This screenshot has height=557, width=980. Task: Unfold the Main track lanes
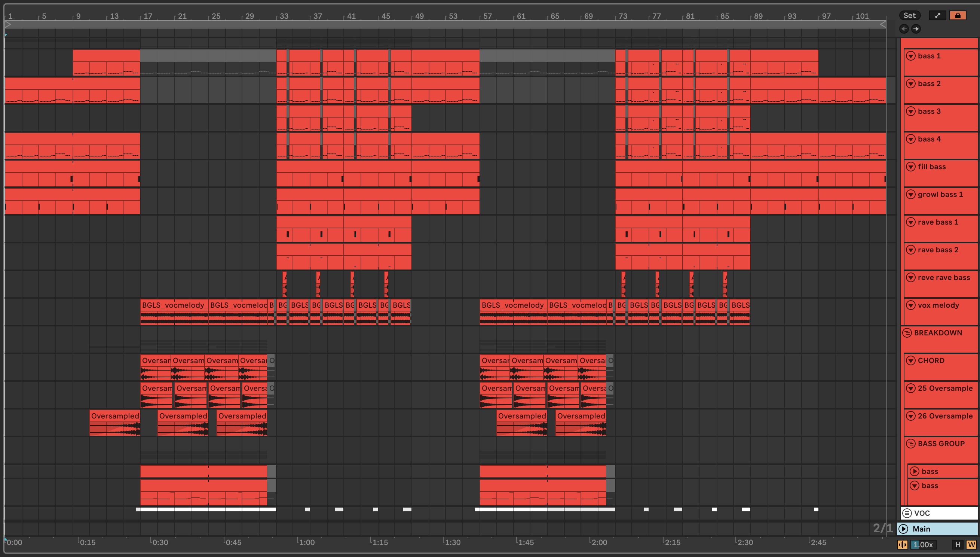[x=904, y=529]
